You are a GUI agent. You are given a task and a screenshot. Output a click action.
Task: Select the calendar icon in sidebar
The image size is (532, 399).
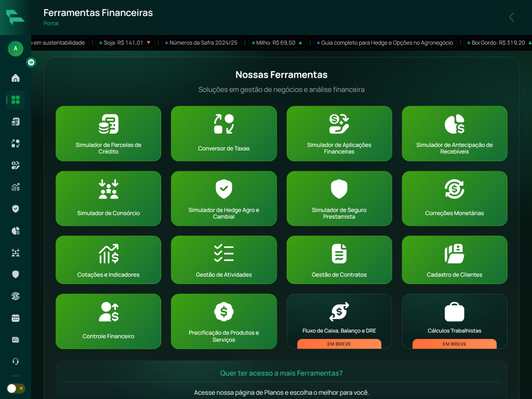coord(15,318)
